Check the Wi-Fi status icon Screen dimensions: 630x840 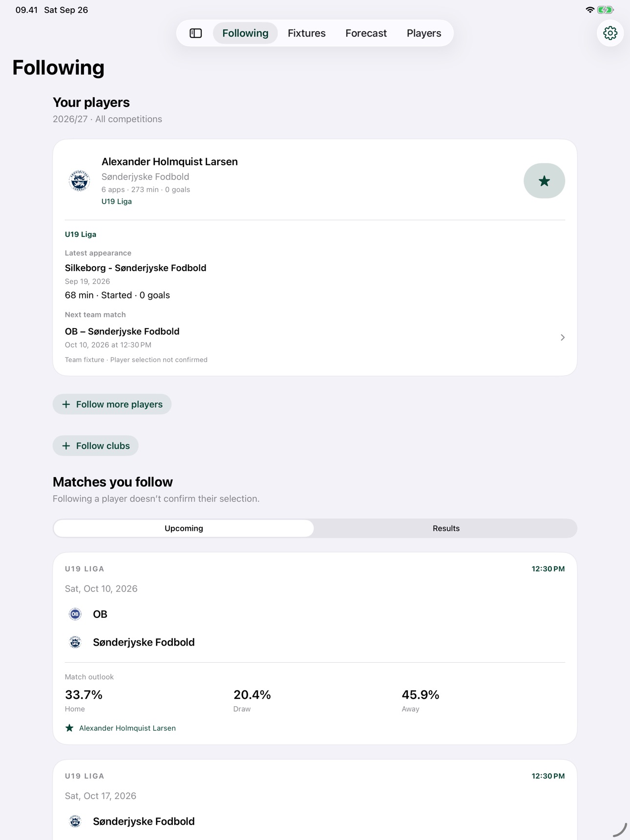[590, 10]
